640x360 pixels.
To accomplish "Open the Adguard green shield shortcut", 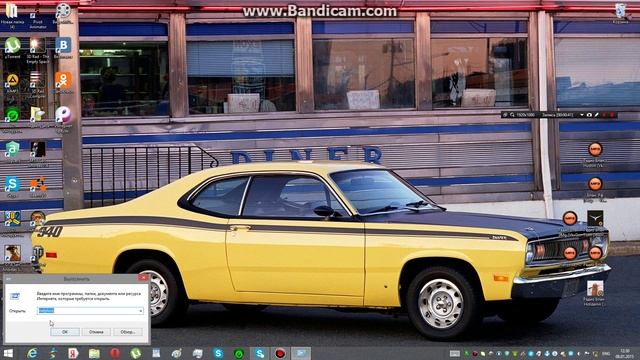I will click(x=12, y=149).
